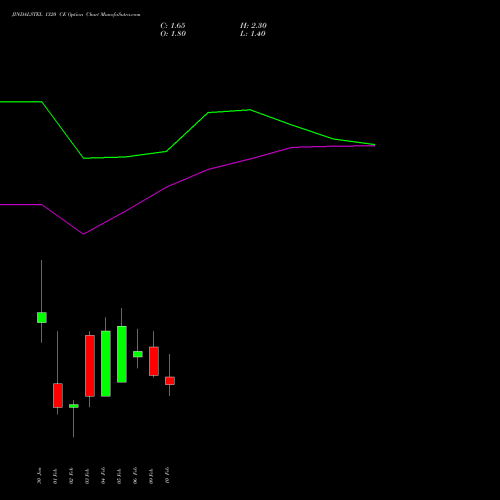
Task: Click the small red candle for 10 Feb
Action: click(170, 381)
